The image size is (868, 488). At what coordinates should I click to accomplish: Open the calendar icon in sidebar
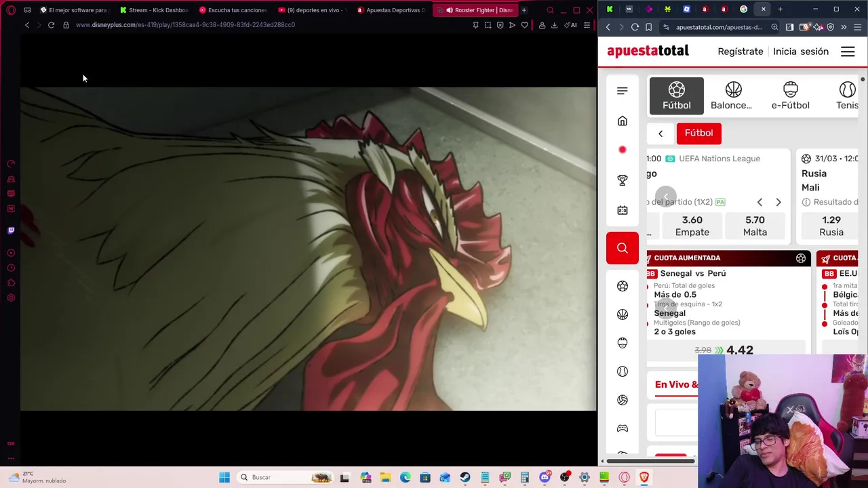point(623,210)
